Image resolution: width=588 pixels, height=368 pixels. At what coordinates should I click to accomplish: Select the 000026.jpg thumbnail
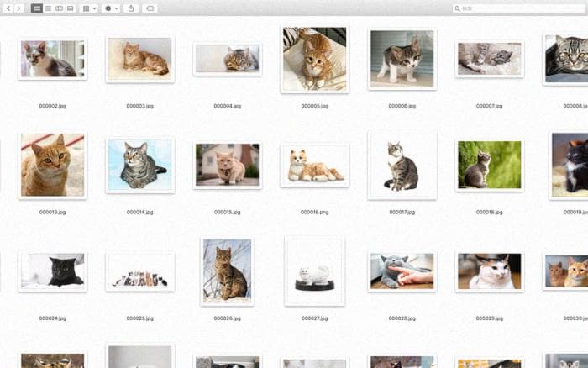(x=228, y=271)
